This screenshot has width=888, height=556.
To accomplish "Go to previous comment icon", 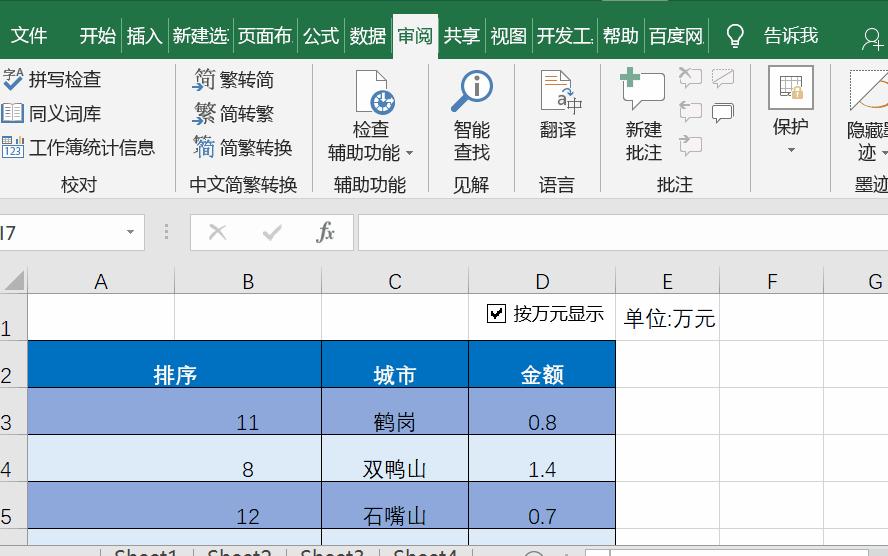I will (x=690, y=112).
